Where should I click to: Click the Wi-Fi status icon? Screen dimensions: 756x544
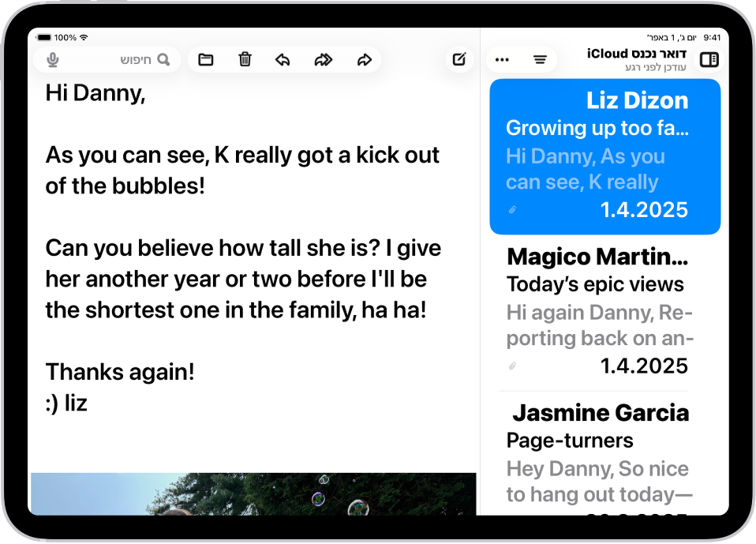pos(84,37)
